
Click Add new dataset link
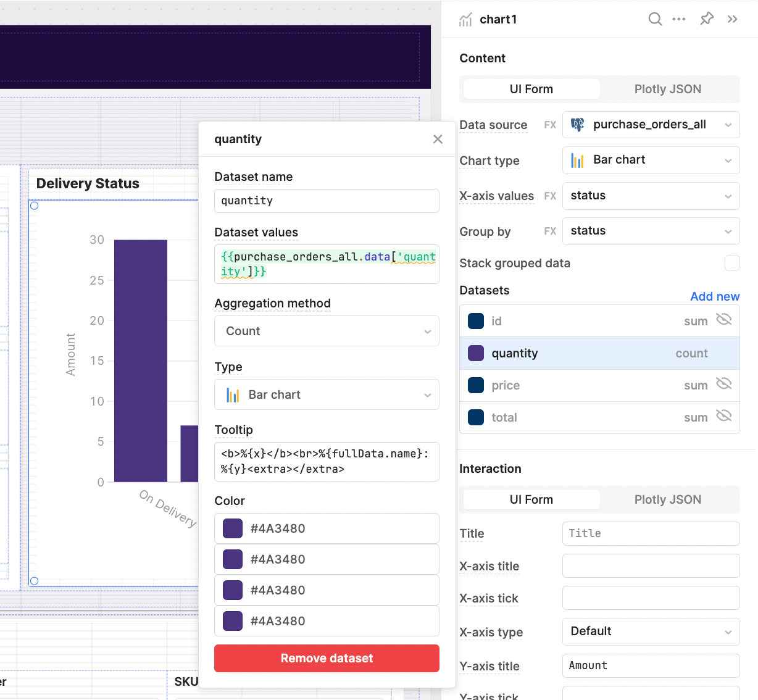pyautogui.click(x=715, y=296)
